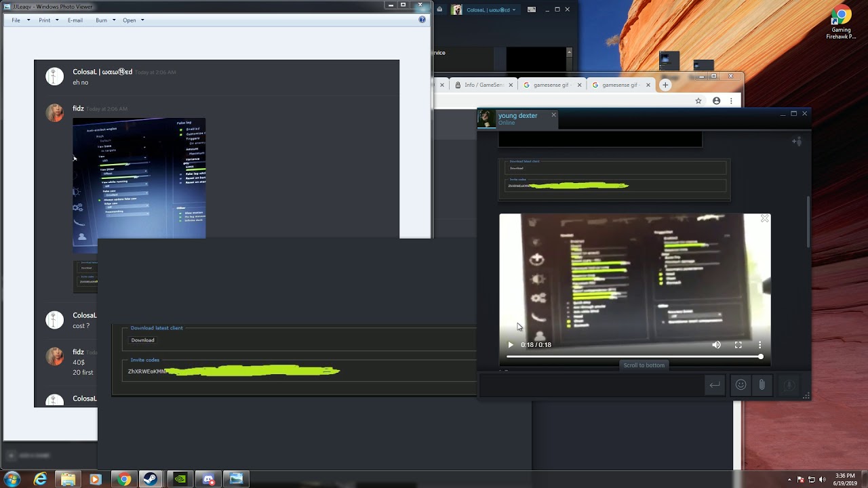Viewport: 868px width, 488px height.
Task: Click fidz avatar beside the screenshot message
Action: 54,113
